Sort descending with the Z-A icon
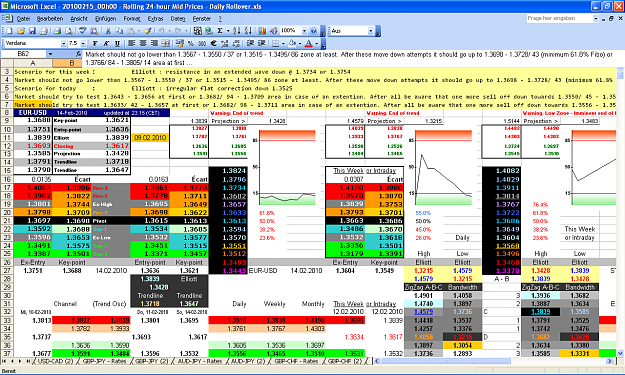Screen dimensions: 625x375 (248, 31)
